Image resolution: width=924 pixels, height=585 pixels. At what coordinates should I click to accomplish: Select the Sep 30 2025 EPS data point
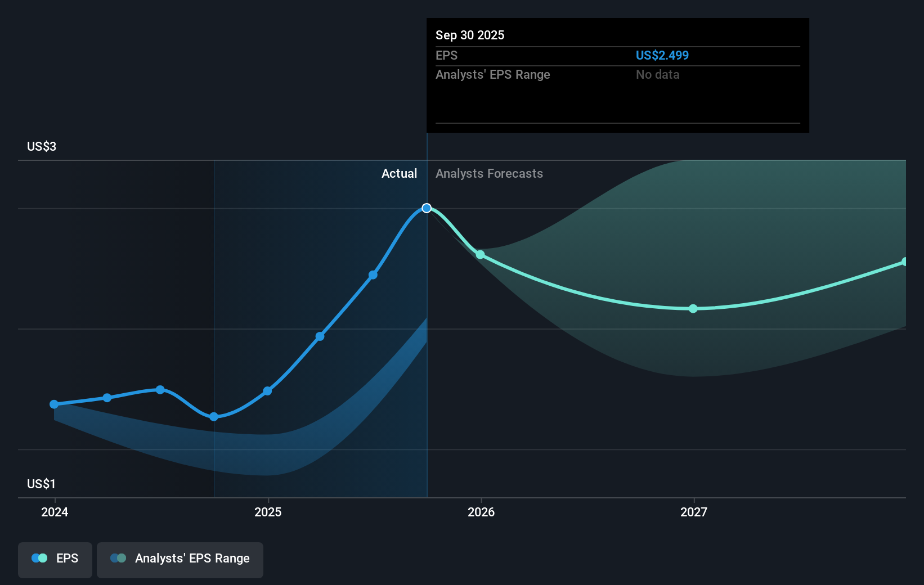[427, 208]
